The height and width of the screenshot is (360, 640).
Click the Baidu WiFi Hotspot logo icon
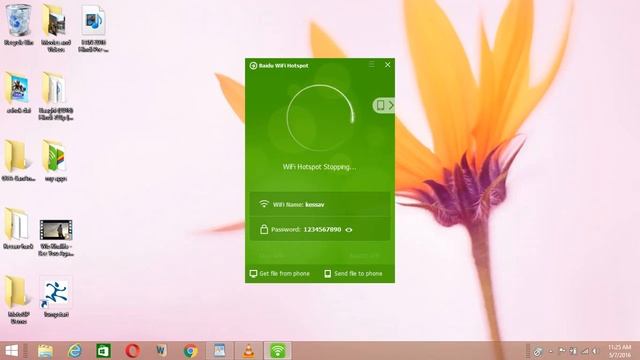(253, 65)
